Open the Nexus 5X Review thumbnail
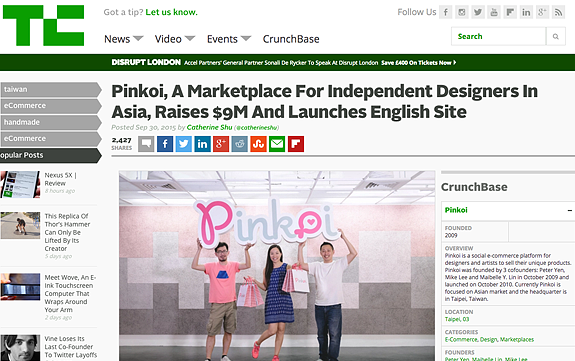The width and height of the screenshot is (575, 361). [x=20, y=185]
